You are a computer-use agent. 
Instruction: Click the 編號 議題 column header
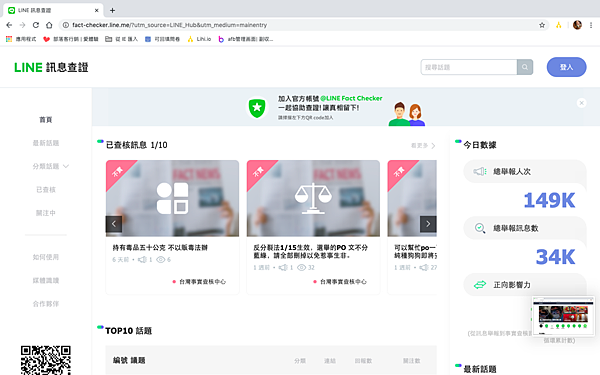(x=129, y=360)
